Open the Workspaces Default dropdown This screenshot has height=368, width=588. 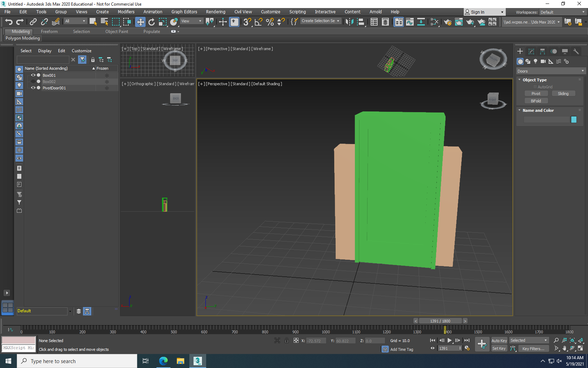(x=562, y=12)
